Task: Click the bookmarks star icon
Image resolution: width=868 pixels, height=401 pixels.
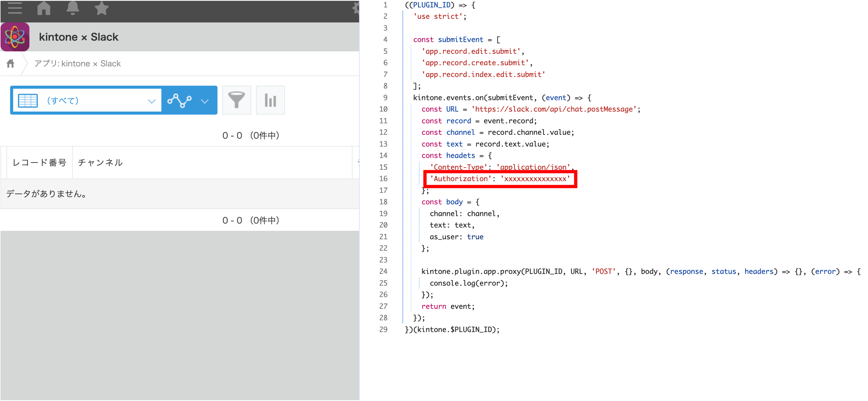Action: (x=101, y=8)
